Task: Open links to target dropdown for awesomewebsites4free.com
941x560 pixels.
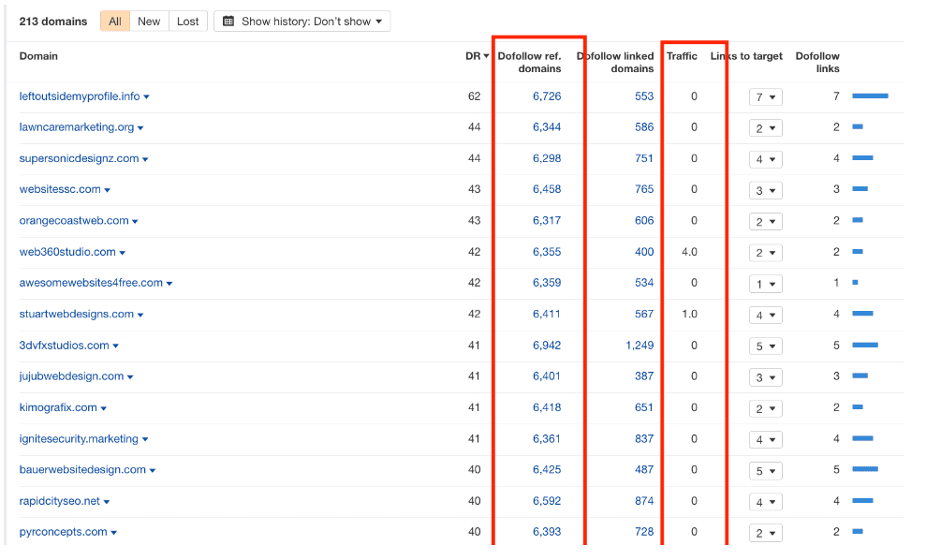Action: tap(766, 284)
